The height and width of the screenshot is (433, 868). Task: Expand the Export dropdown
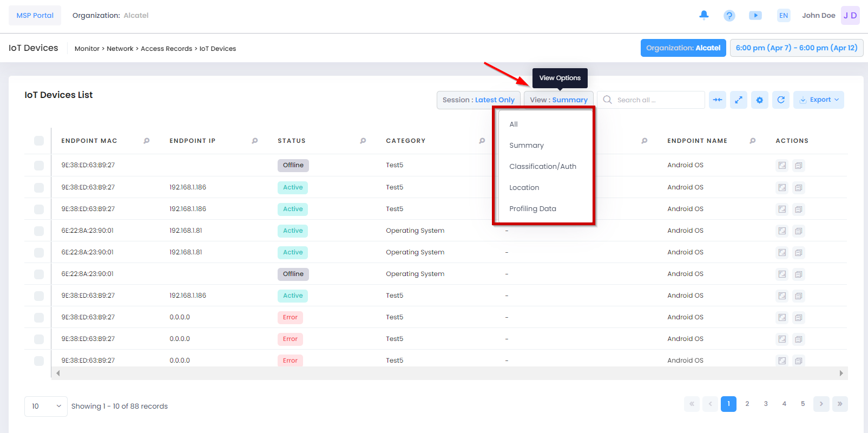[x=819, y=100]
